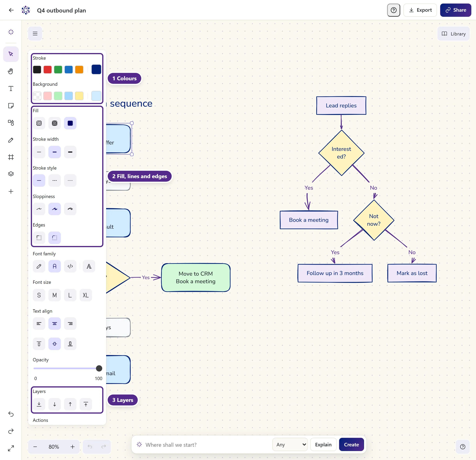Image resolution: width=476 pixels, height=460 pixels.
Task: Select the hand-drawn font family
Action: pyautogui.click(x=39, y=266)
